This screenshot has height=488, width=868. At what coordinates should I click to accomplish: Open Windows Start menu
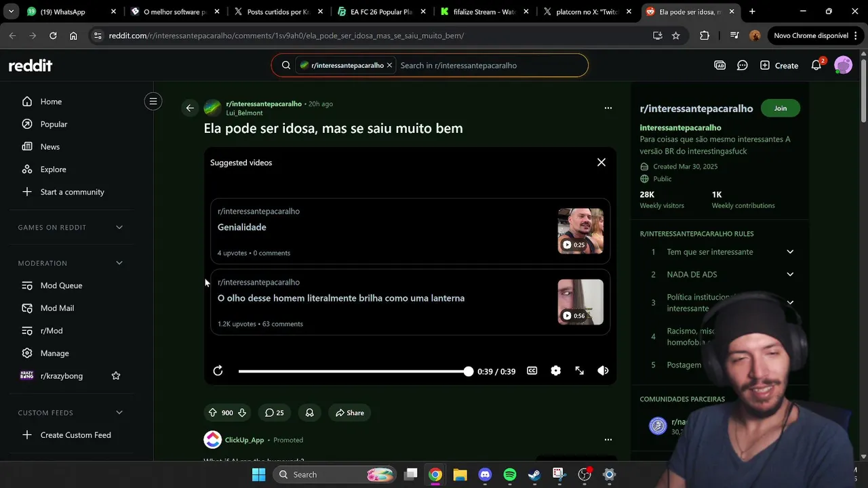click(258, 474)
